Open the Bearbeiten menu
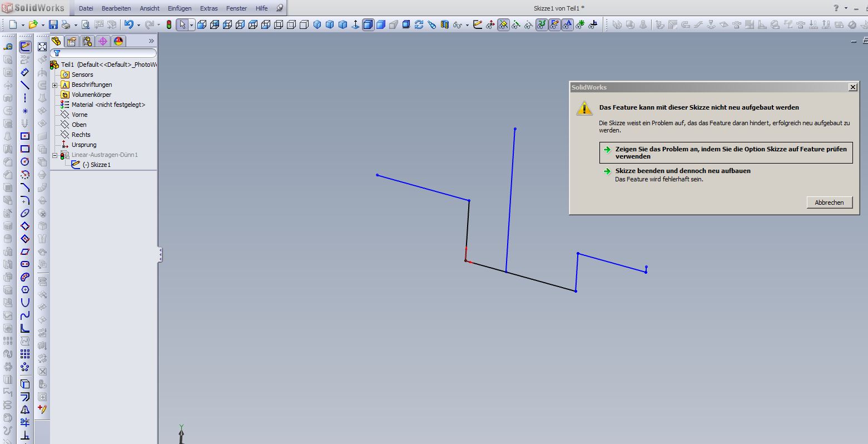This screenshot has width=868, height=444. (116, 8)
